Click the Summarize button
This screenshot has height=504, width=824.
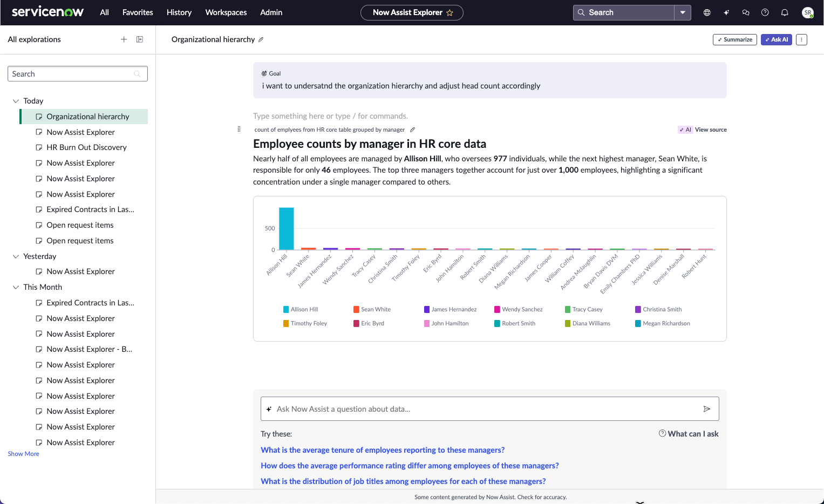pos(735,39)
